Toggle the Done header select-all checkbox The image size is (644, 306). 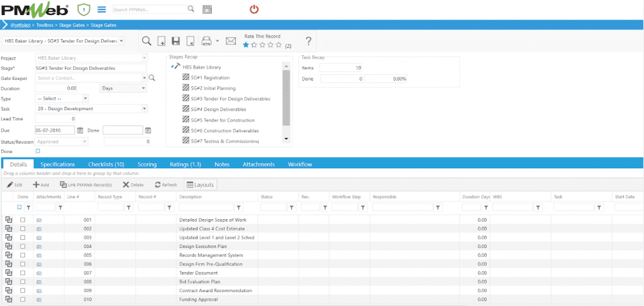(19, 207)
